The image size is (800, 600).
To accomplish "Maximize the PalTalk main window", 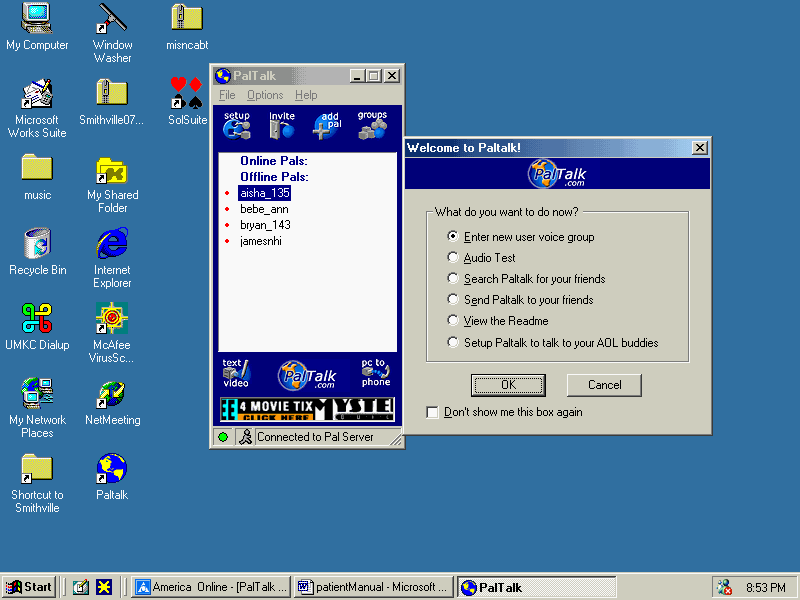I will click(x=373, y=76).
